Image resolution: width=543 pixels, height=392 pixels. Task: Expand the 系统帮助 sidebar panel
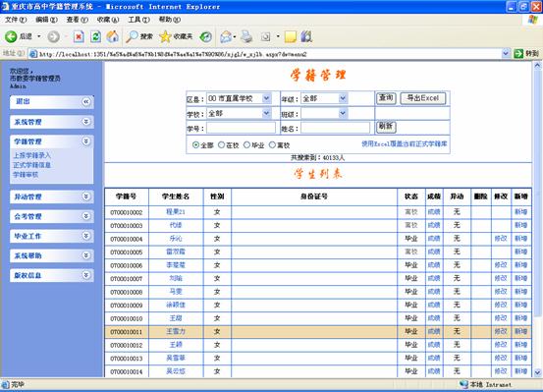point(85,255)
